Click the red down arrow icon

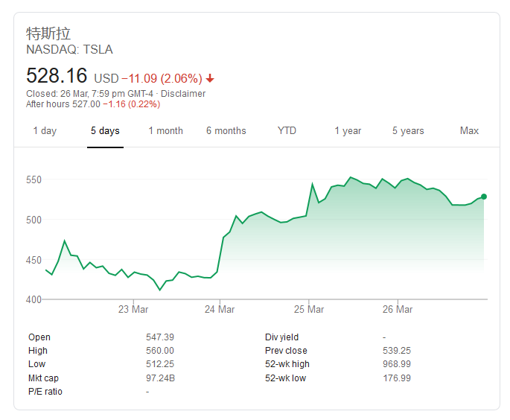pyautogui.click(x=211, y=78)
